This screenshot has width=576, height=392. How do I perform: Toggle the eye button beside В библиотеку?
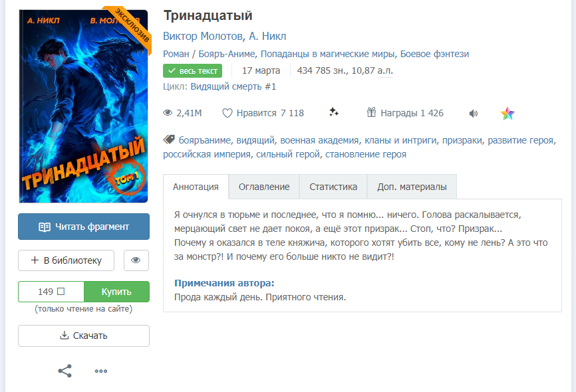click(x=136, y=260)
